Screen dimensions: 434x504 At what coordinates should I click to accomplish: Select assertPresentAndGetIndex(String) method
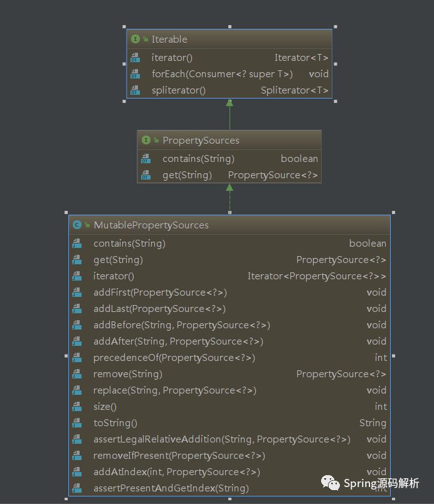pos(171,488)
